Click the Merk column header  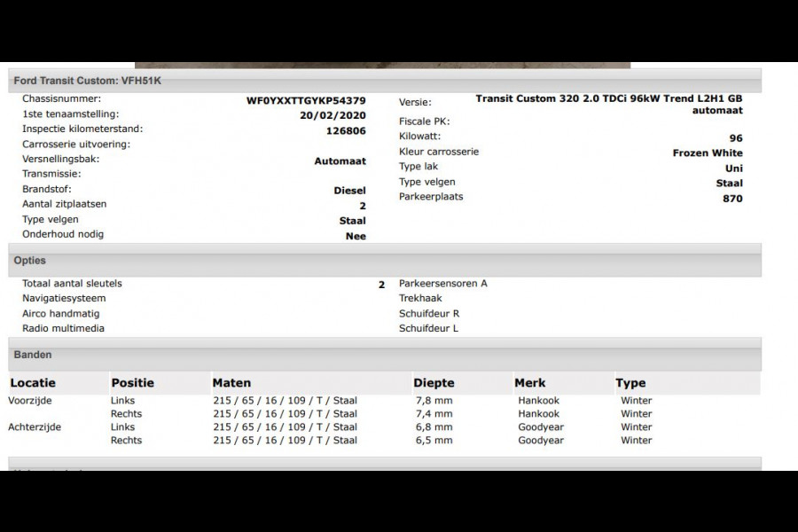(530, 383)
